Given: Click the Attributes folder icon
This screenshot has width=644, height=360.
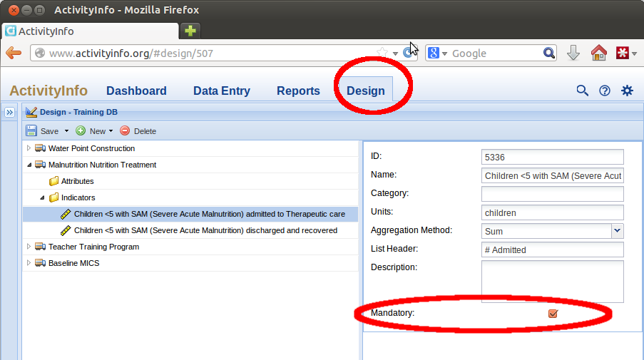Looking at the screenshot, I should [x=53, y=181].
